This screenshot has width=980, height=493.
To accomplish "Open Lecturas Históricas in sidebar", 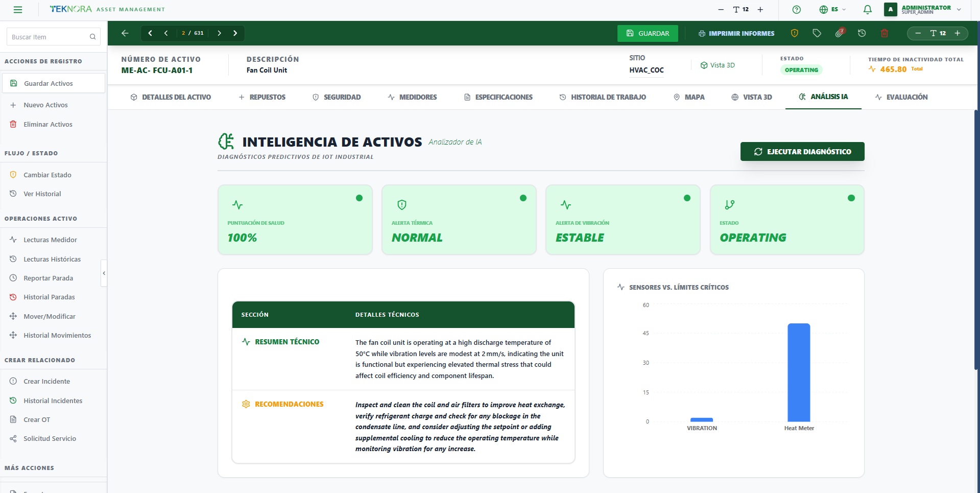I will coord(54,259).
